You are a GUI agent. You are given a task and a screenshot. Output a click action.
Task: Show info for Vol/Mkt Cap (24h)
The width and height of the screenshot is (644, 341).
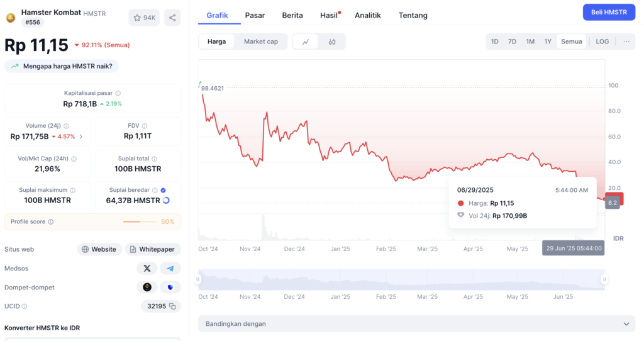click(x=74, y=159)
